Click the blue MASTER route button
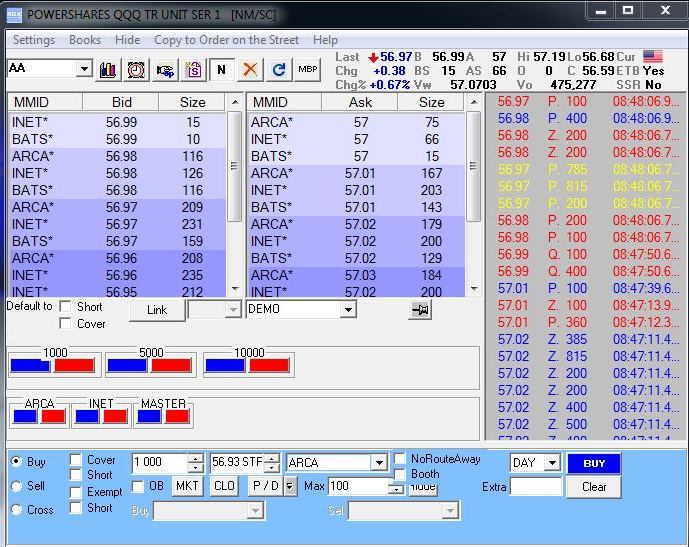 [149, 416]
